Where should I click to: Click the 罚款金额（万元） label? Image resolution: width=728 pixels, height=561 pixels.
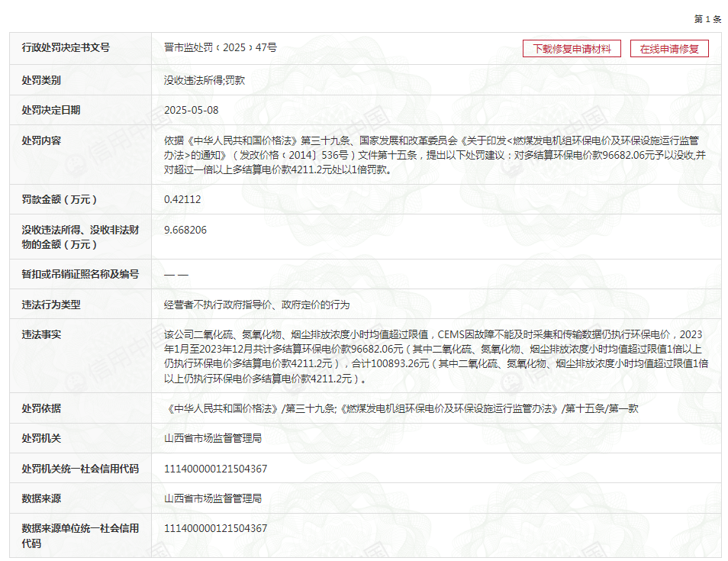coord(59,199)
